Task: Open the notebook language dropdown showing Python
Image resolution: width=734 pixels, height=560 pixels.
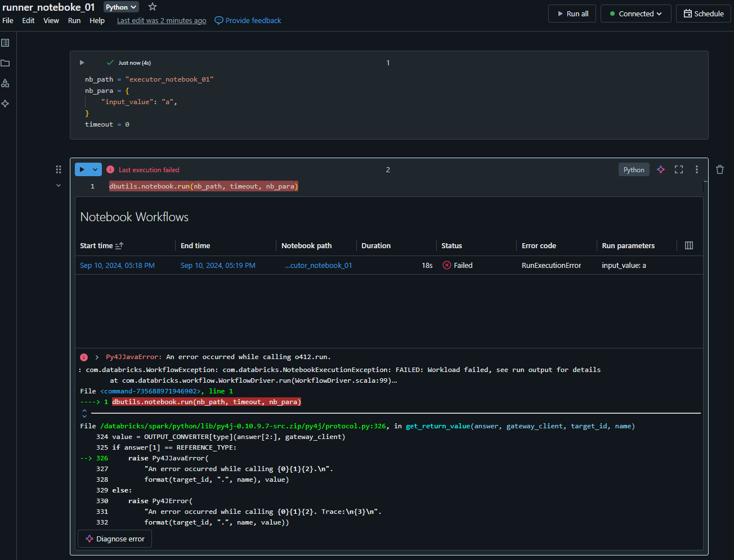Action: point(120,7)
